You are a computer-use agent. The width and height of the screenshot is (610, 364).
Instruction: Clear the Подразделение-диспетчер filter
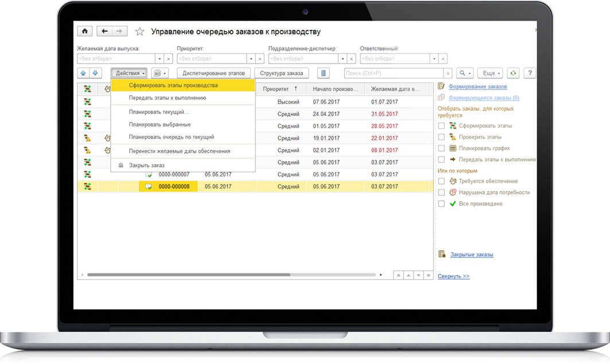(x=351, y=58)
